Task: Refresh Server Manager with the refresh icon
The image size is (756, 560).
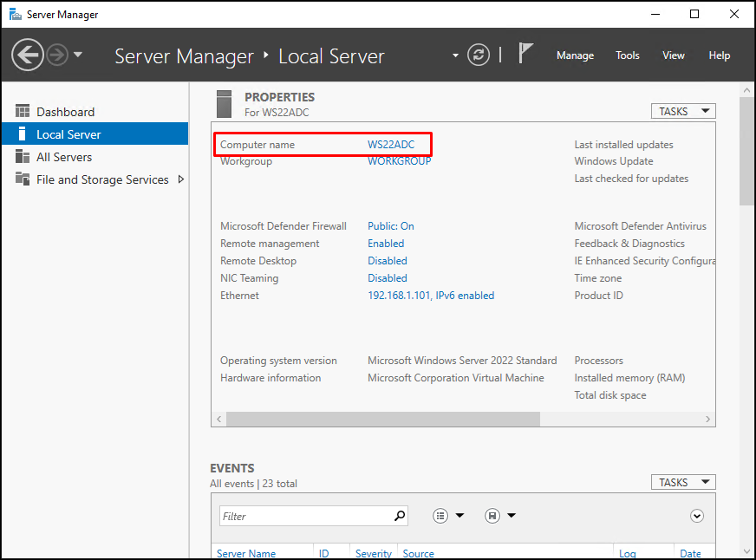Action: 479,55
